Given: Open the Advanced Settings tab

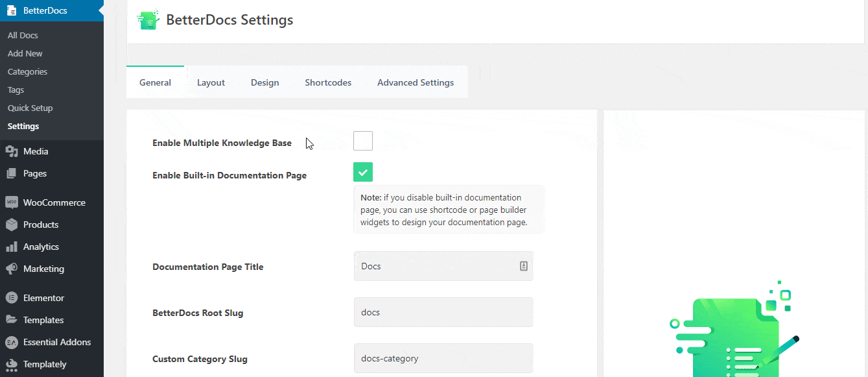Looking at the screenshot, I should tap(416, 82).
